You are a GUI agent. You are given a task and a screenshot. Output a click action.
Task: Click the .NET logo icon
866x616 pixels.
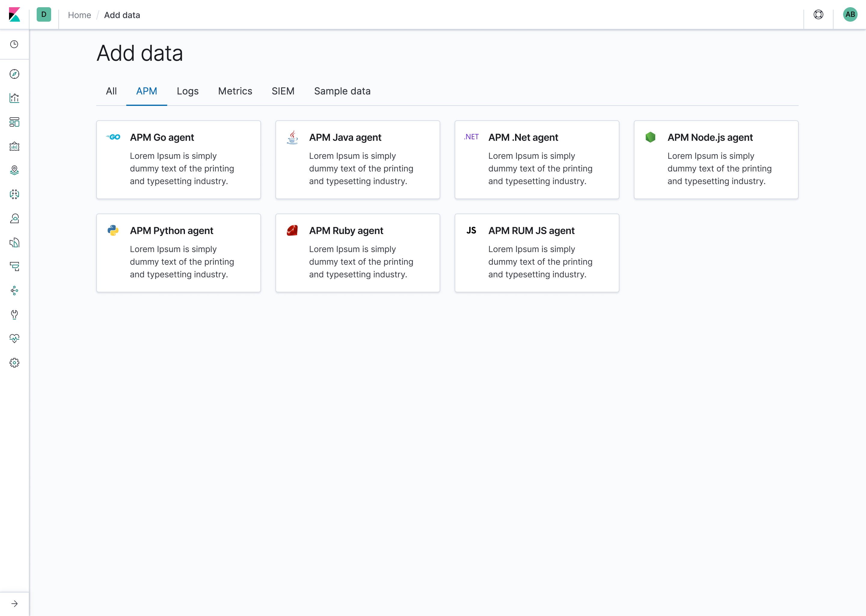tap(471, 137)
